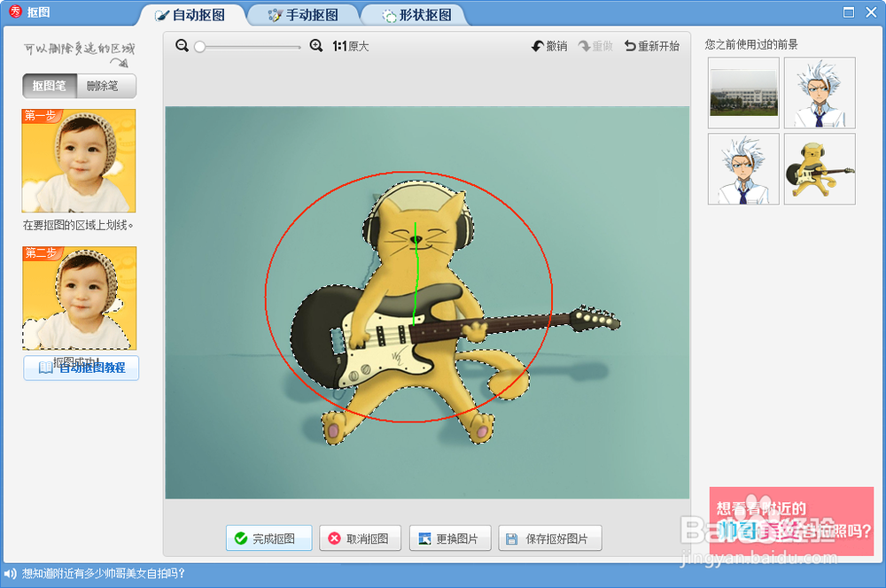Open the 自动抠图教程 link
886x588 pixels.
[82, 367]
